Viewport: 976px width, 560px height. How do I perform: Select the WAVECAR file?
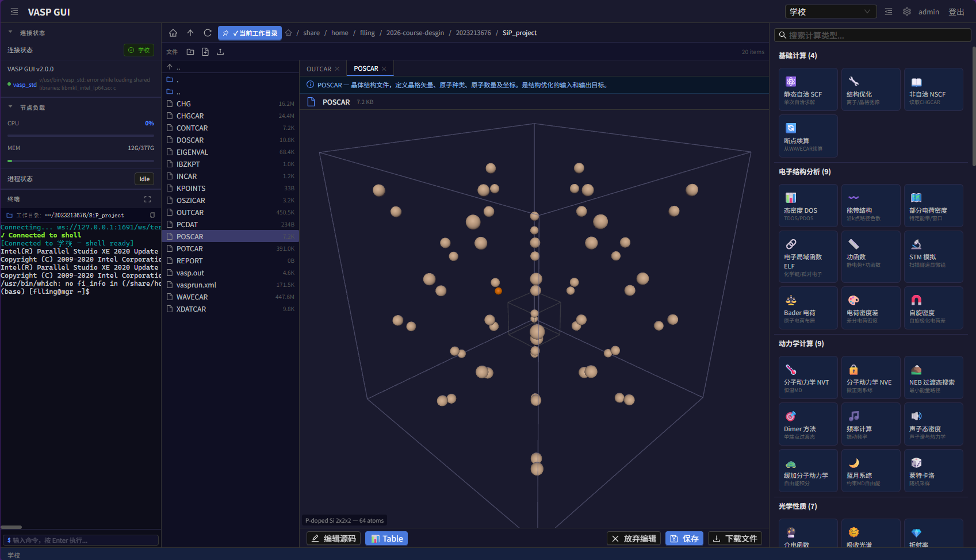[230, 297]
